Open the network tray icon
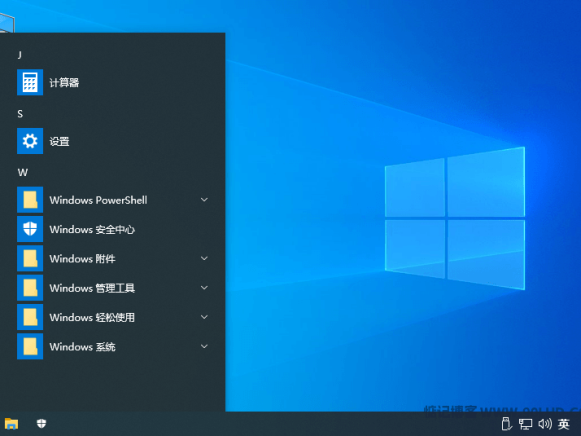Screen dimensions: 581x436 click(525, 424)
